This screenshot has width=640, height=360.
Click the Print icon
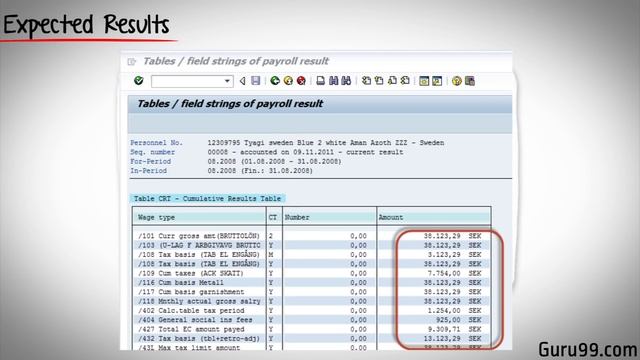[x=321, y=81]
